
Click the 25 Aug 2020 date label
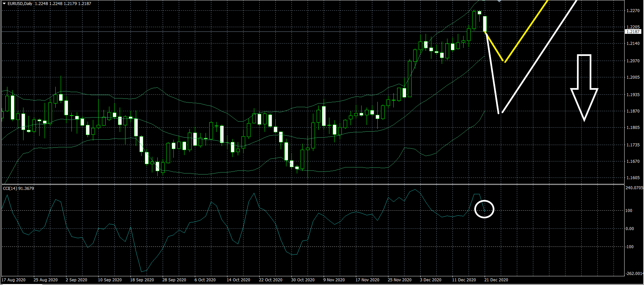(x=46, y=280)
